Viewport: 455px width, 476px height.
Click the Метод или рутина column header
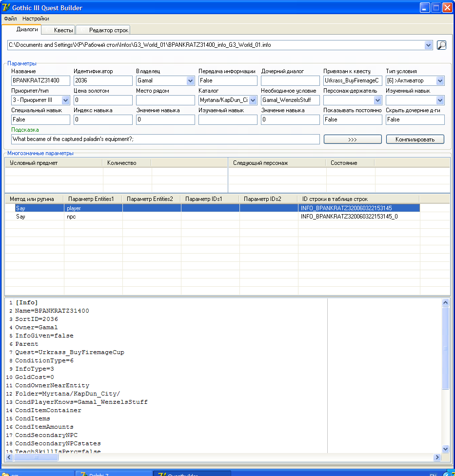click(34, 199)
